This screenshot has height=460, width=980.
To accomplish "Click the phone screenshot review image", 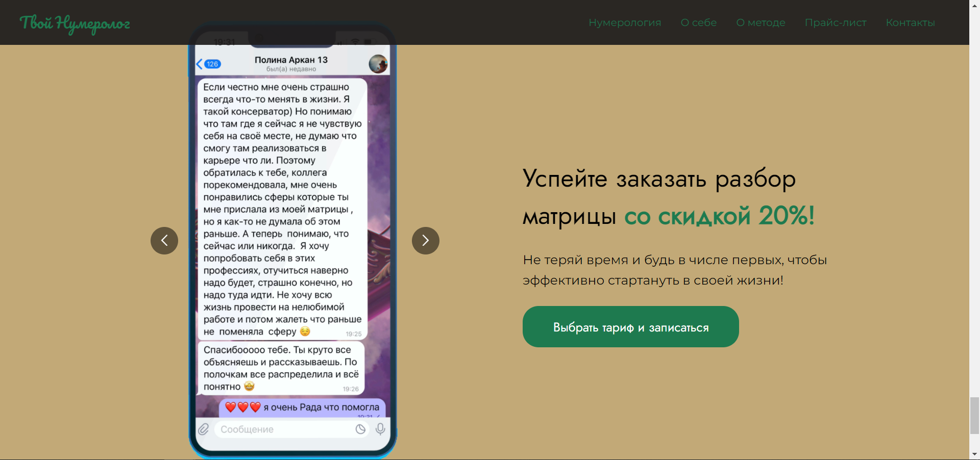I will (293, 240).
